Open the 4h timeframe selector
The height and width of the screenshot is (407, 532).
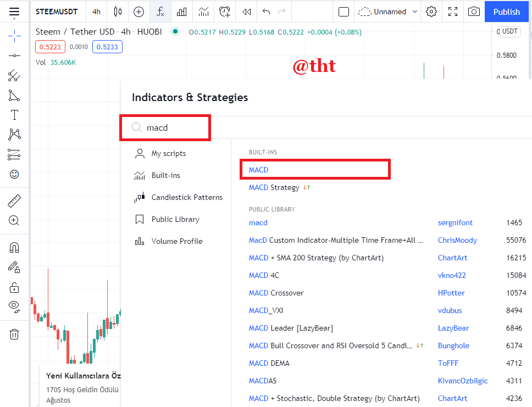(x=96, y=12)
